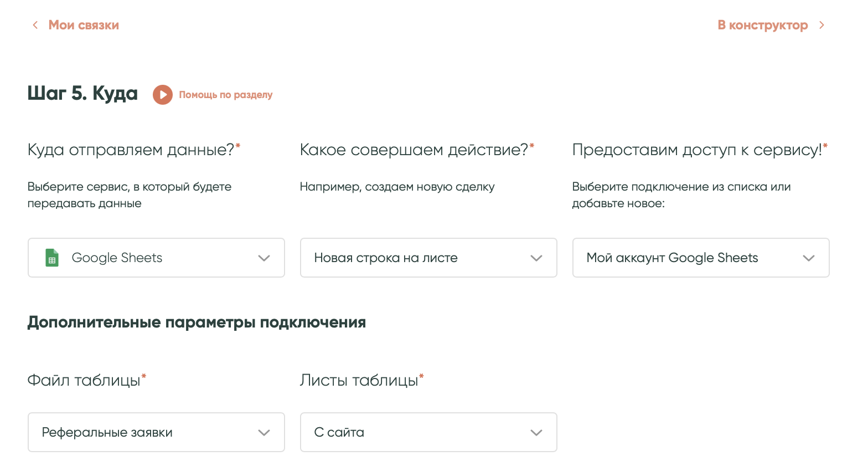The width and height of the screenshot is (868, 471).
Task: Click the chevron arrow in the Google Sheets service dropdown
Action: [264, 258]
